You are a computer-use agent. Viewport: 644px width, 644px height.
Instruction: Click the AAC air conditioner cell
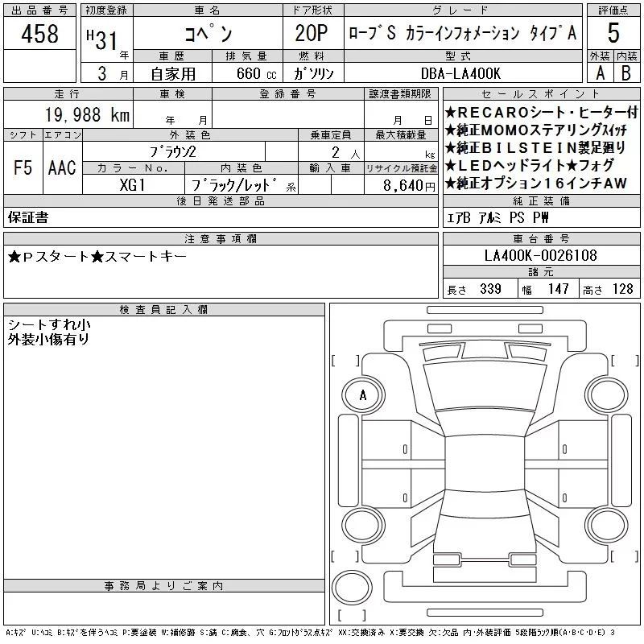tap(61, 167)
